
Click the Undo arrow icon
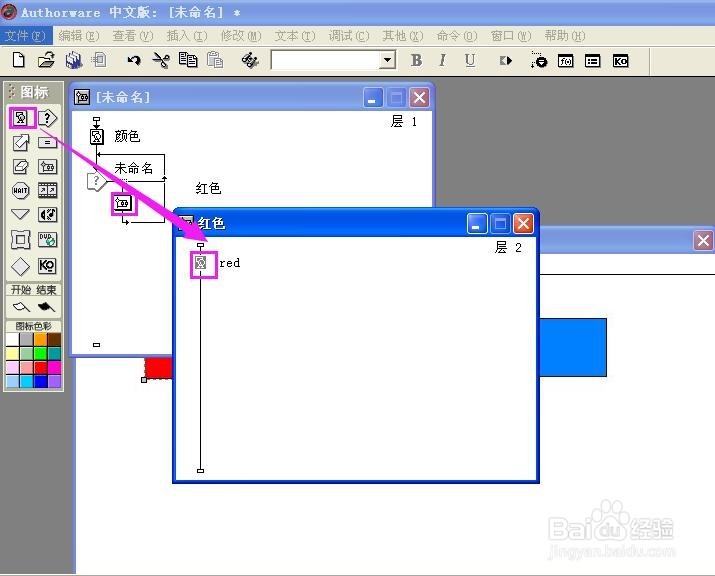pos(134,60)
